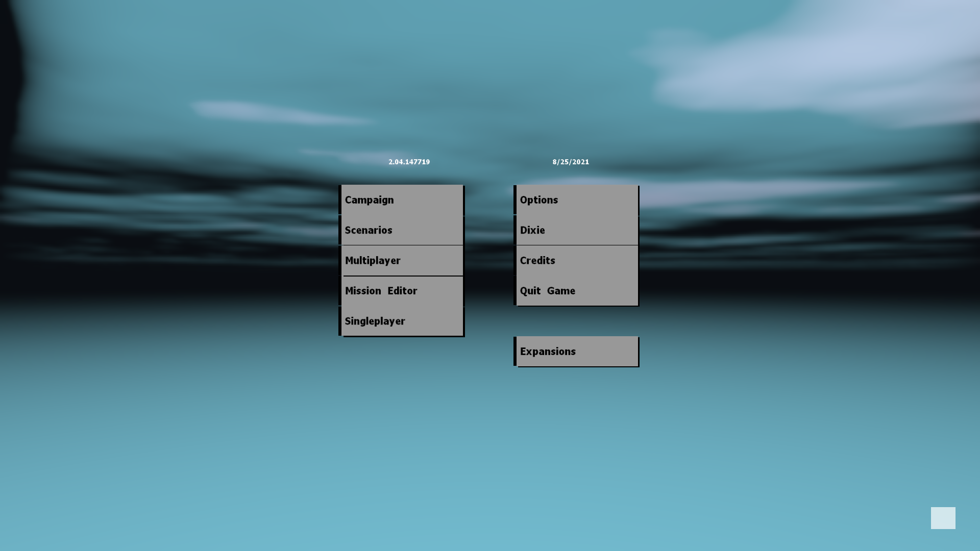Click the build date 8/25/2021
The height and width of the screenshot is (551, 980).
click(x=571, y=162)
